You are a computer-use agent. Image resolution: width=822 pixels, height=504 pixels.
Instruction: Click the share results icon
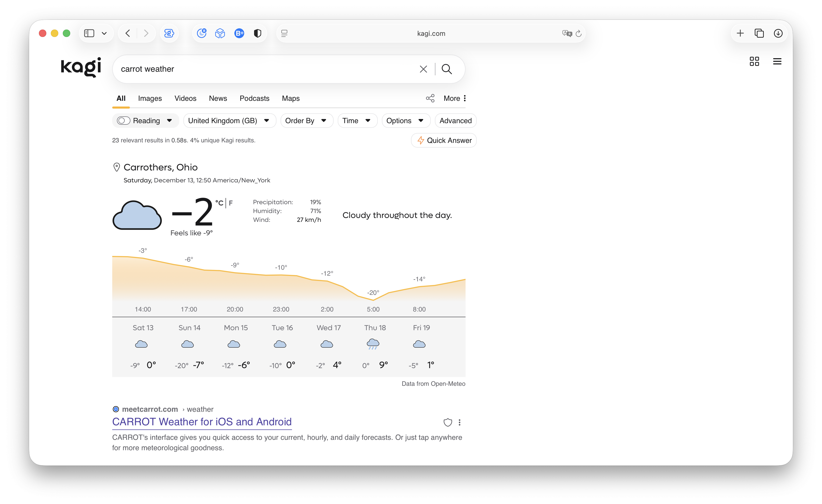click(430, 98)
